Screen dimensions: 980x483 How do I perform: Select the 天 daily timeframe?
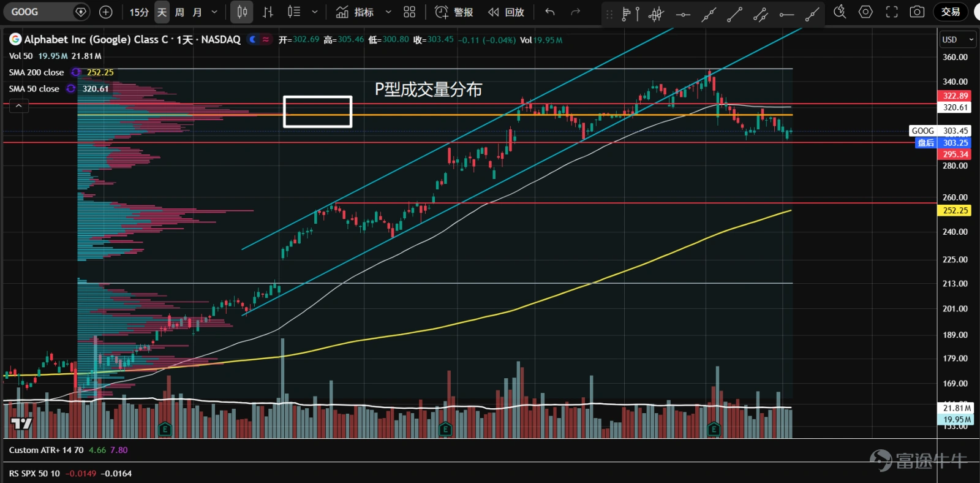click(x=162, y=12)
